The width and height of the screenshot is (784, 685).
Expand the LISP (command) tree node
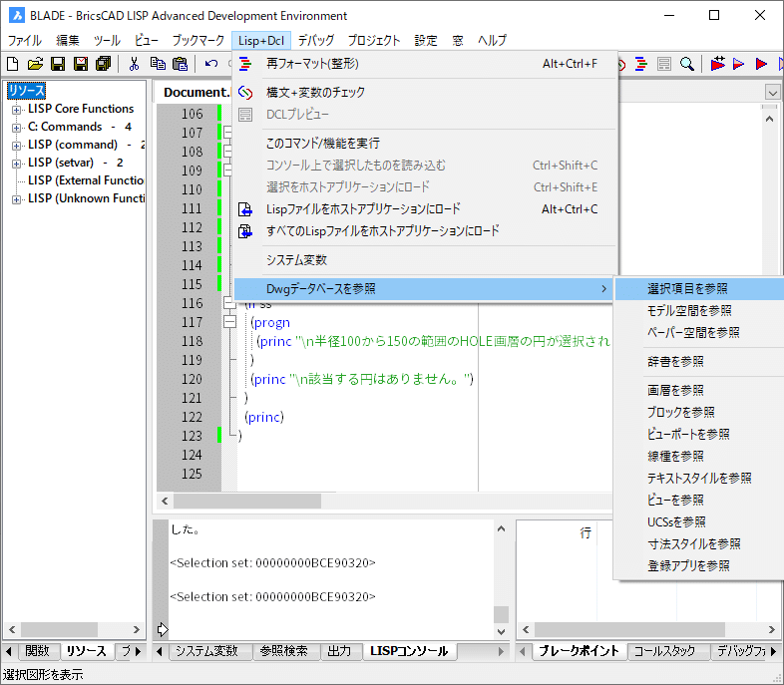[x=16, y=146]
